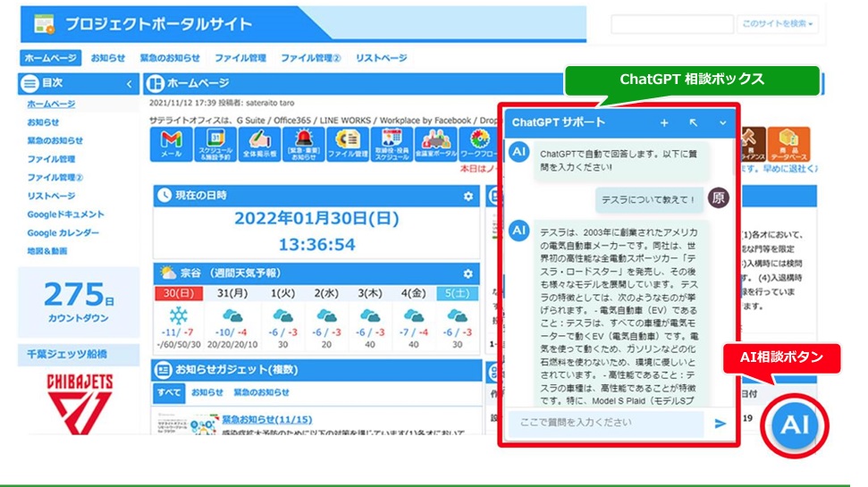Open the ファイル管理 folder icon
868x487 pixels.
pos(348,145)
